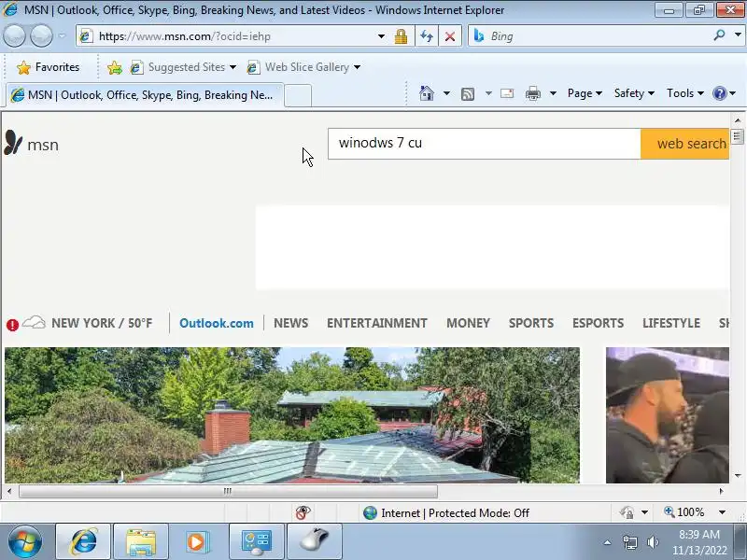Image resolution: width=747 pixels, height=560 pixels.
Task: Select the SPORTS navigation item
Action: [x=530, y=323]
